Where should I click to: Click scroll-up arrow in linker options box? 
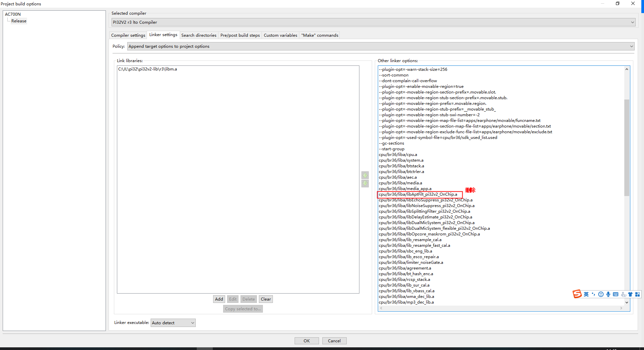click(627, 69)
